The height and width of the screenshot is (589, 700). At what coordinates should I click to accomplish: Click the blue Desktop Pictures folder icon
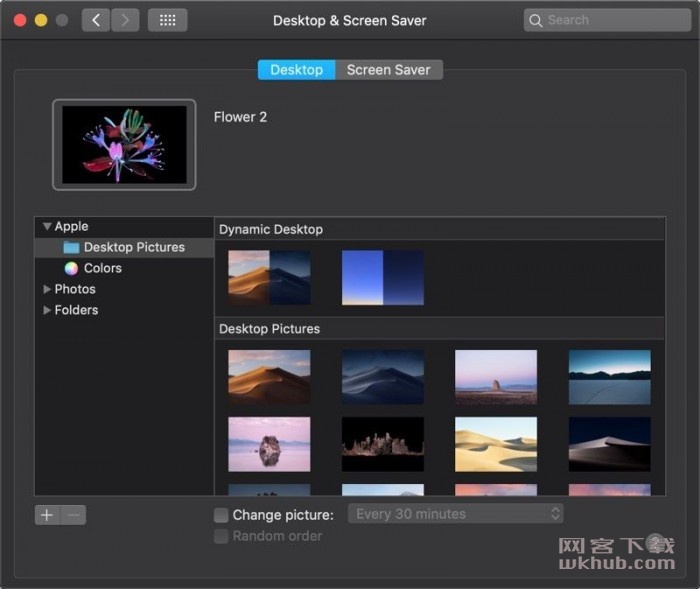71,247
